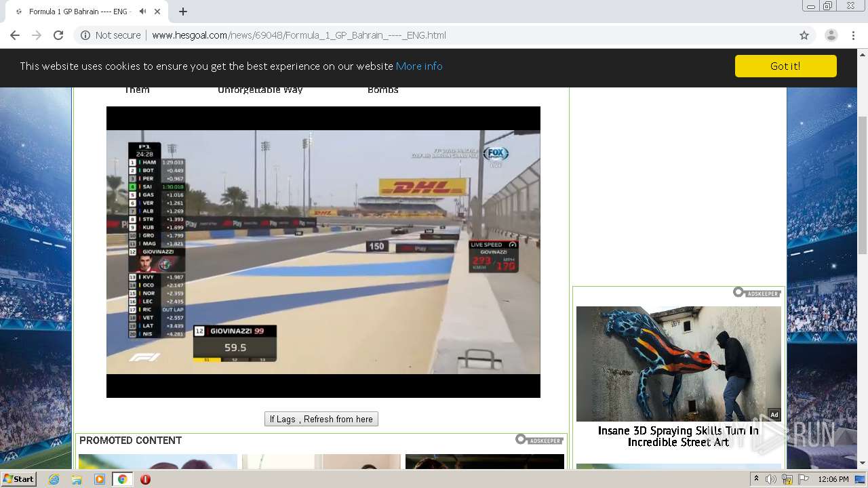Click the Adskeeper logo beside Promoted Content

click(x=539, y=440)
